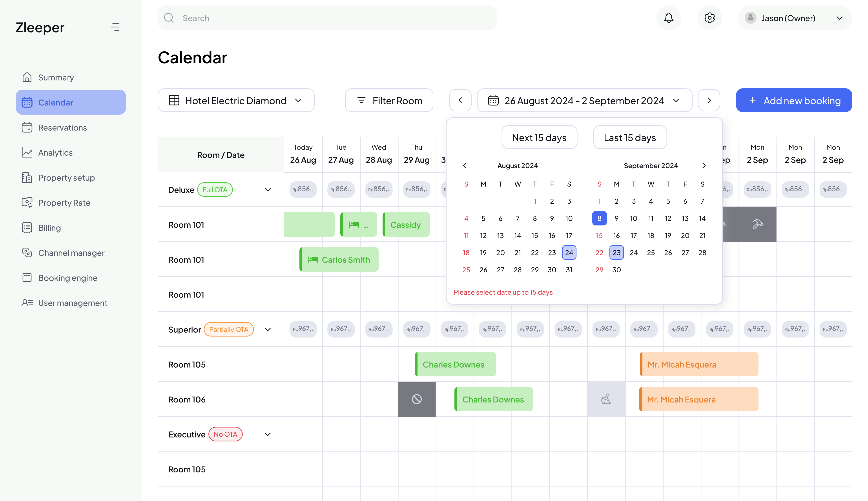Collapse the sidebar menu icon

115,27
